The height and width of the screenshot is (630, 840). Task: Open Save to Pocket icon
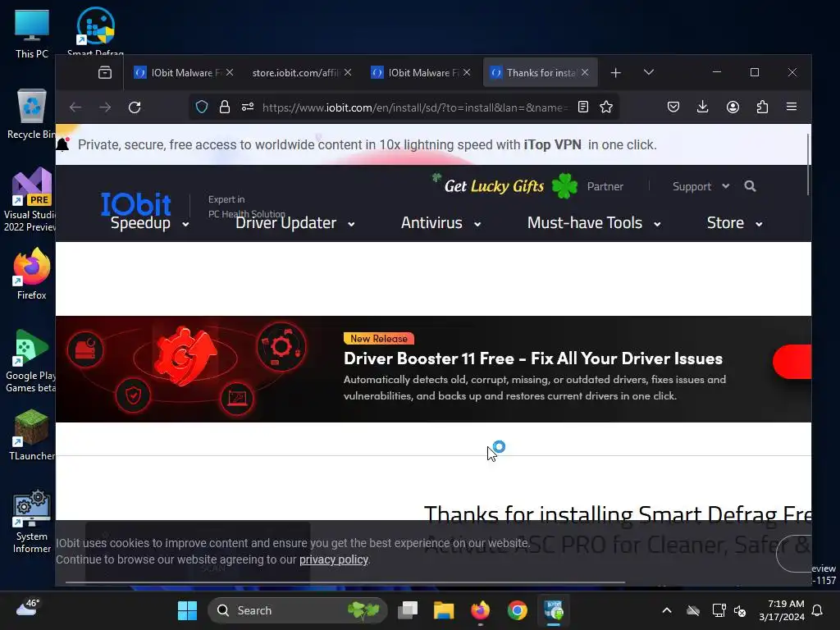(x=673, y=107)
